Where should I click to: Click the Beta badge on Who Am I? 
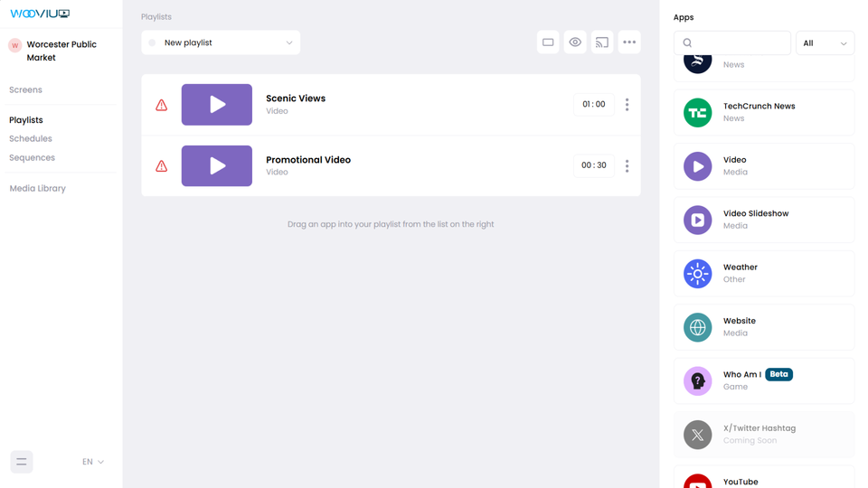point(778,374)
